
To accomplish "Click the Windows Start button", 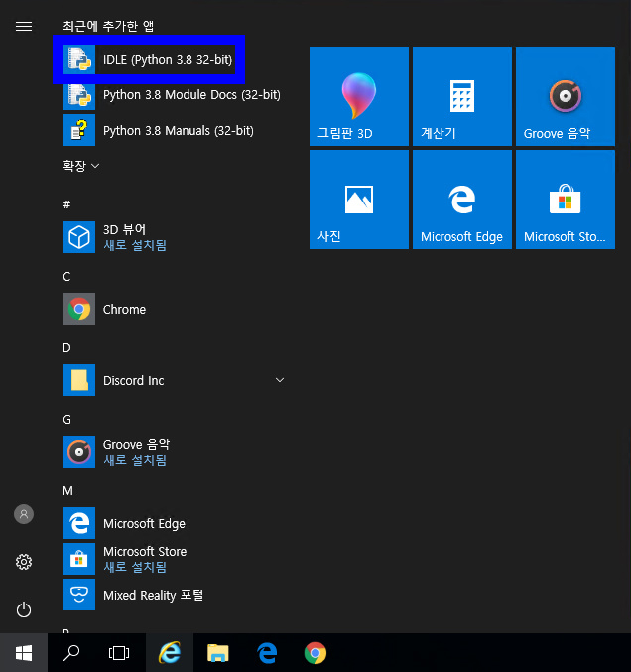I will [24, 653].
